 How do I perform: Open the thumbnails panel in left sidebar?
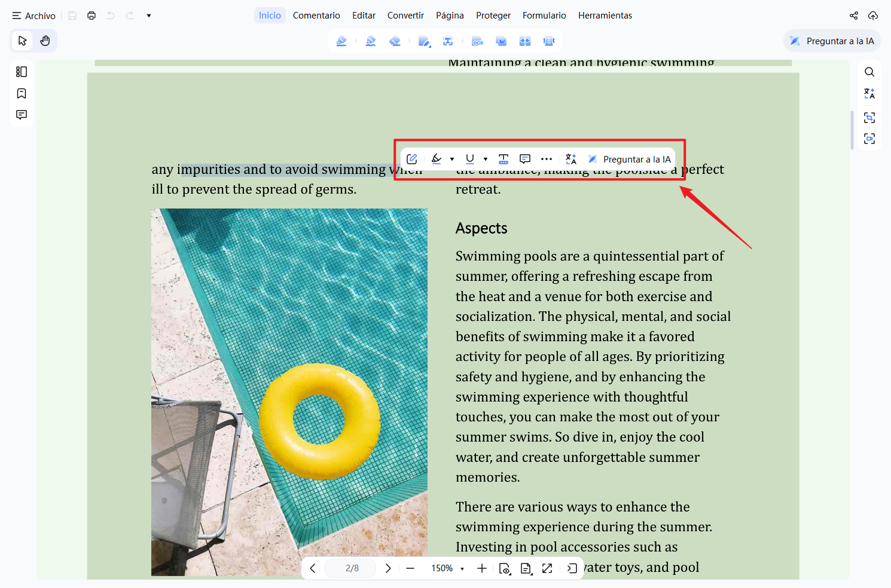[x=22, y=72]
